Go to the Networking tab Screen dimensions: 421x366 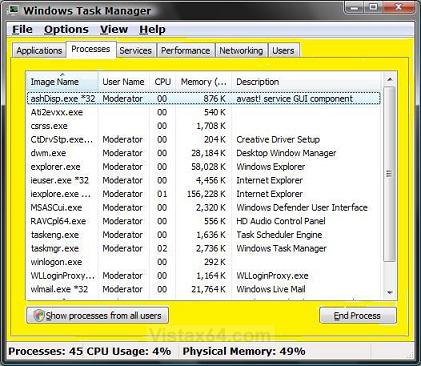[241, 51]
